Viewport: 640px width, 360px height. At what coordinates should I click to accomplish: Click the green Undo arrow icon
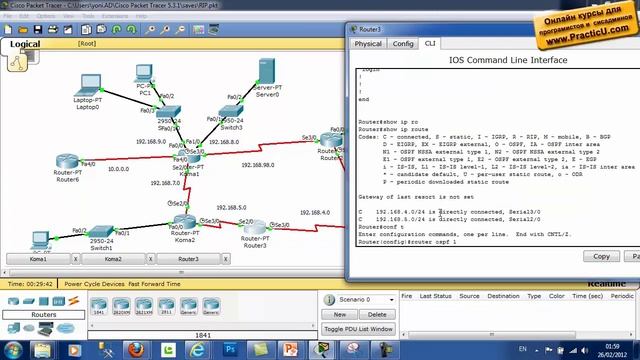[116, 29]
